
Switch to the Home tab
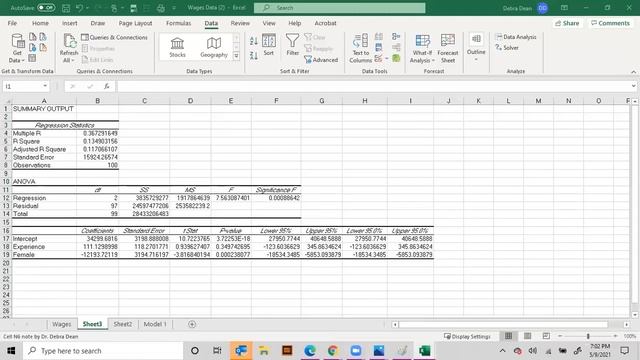tap(40, 23)
